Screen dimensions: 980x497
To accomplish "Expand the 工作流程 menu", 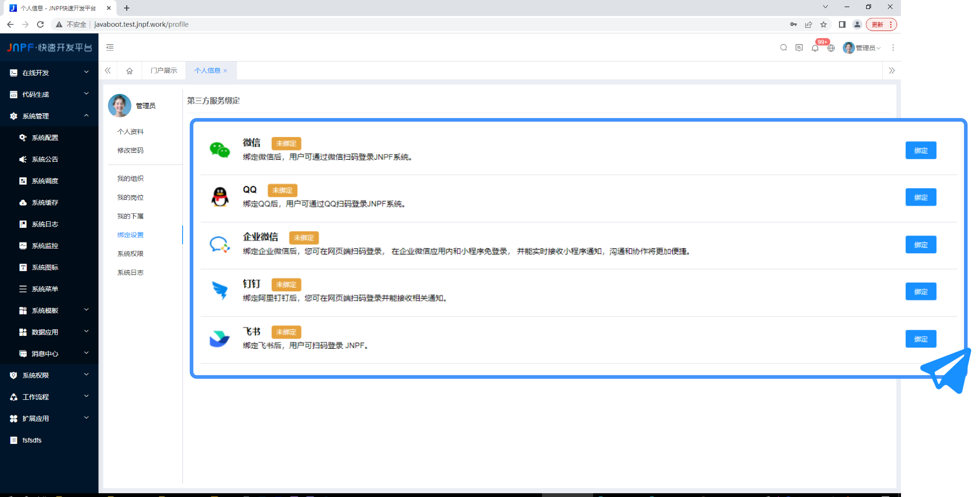I will point(49,397).
